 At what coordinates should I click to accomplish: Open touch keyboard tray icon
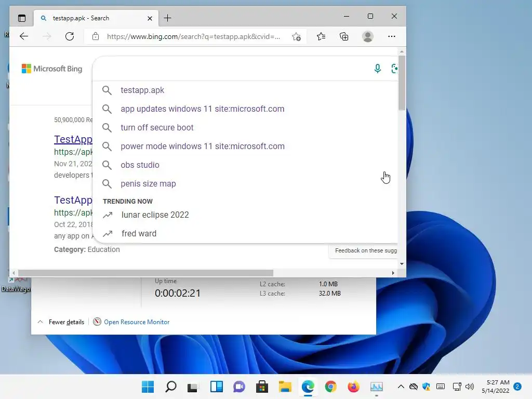(441, 387)
